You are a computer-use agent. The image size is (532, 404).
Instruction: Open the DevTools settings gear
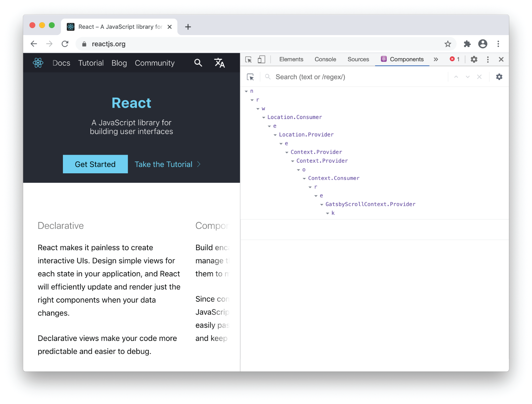pos(474,59)
